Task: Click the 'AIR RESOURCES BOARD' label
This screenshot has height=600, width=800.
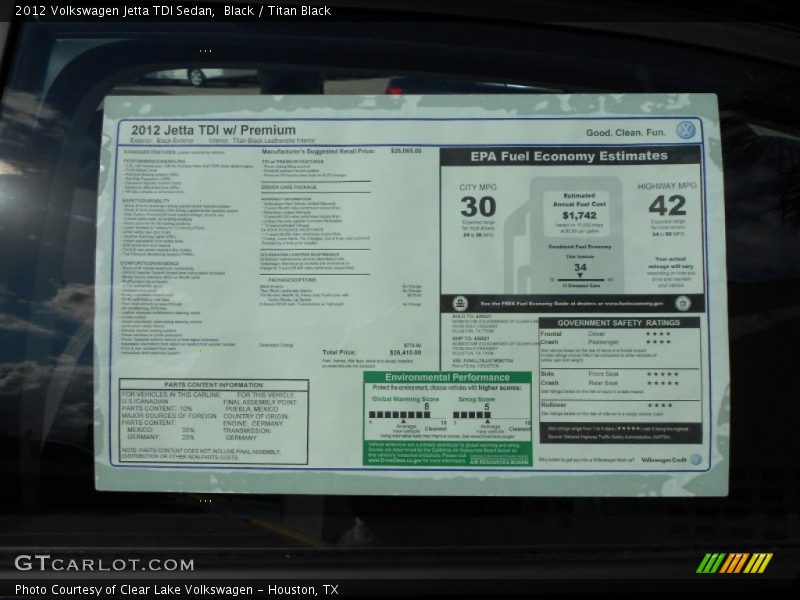Action: click(499, 462)
